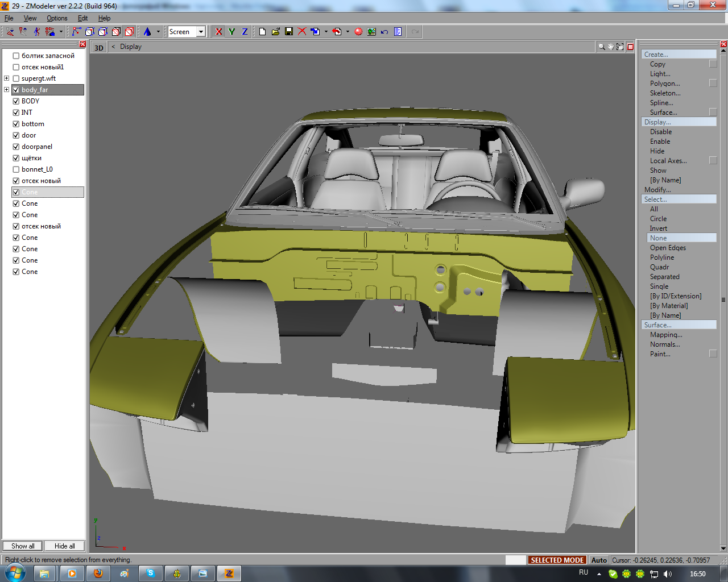Open a file with folder icon

click(275, 32)
